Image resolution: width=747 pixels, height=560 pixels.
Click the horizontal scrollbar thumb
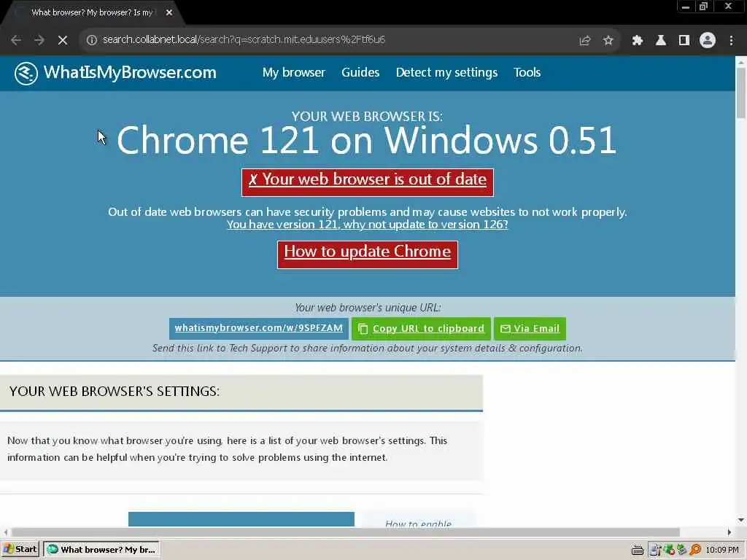tap(345, 532)
